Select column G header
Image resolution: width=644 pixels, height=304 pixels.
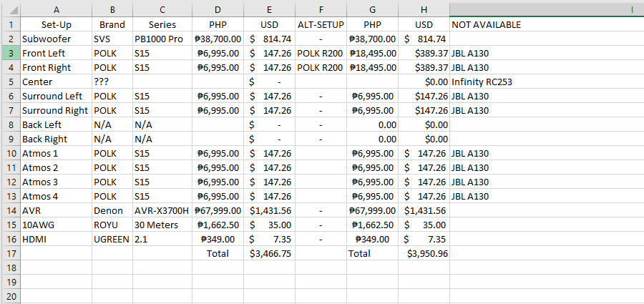point(372,10)
